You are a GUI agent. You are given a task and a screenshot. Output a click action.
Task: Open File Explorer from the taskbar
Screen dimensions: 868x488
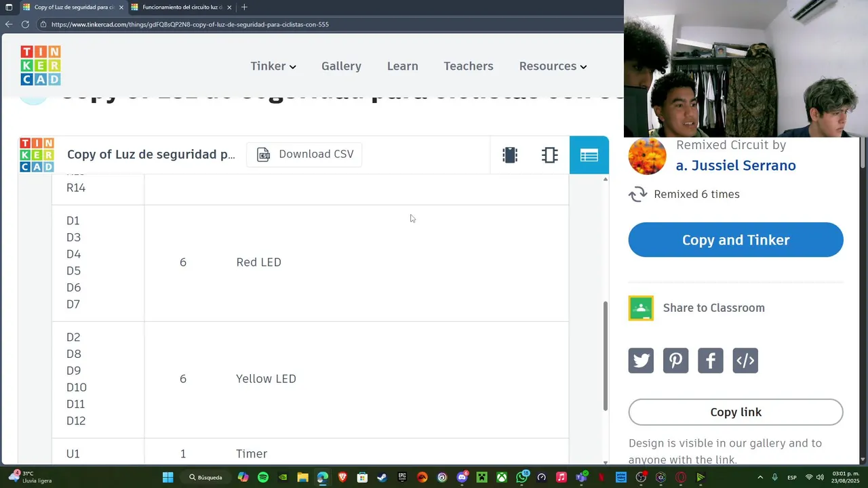302,477
